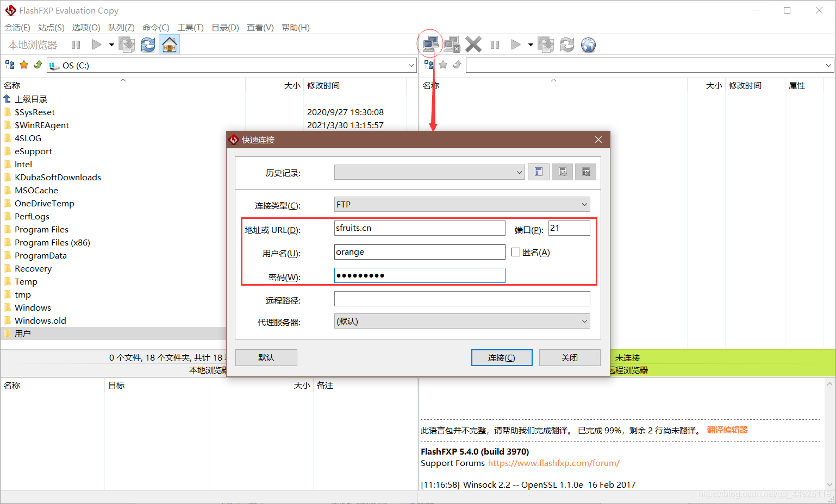Click the 默认 button

coord(266,357)
